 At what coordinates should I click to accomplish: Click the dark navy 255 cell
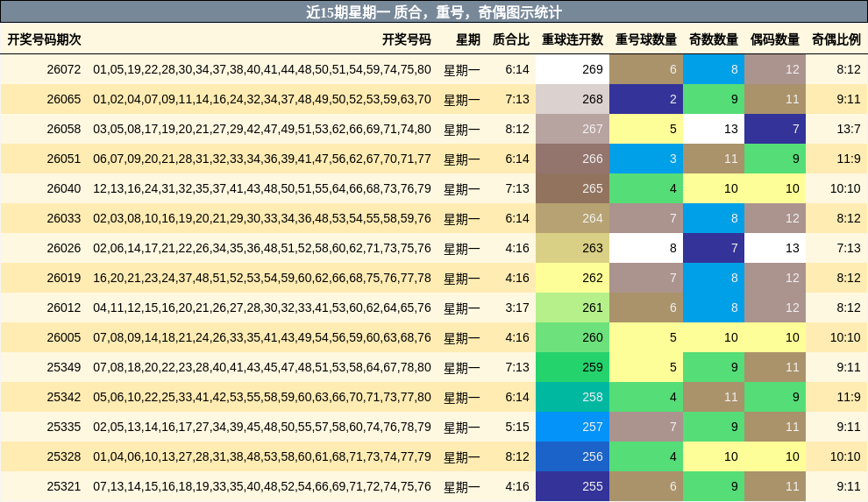[x=573, y=486]
